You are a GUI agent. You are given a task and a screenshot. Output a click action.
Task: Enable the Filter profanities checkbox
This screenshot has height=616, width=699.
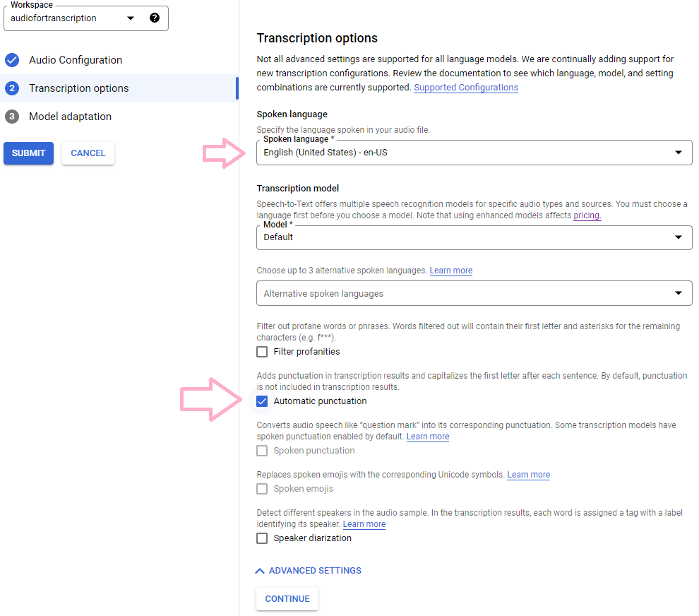(x=262, y=352)
